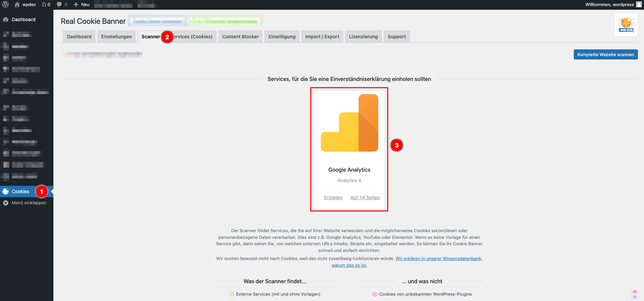Open the Neu dropdown in admin bar

[82, 5]
